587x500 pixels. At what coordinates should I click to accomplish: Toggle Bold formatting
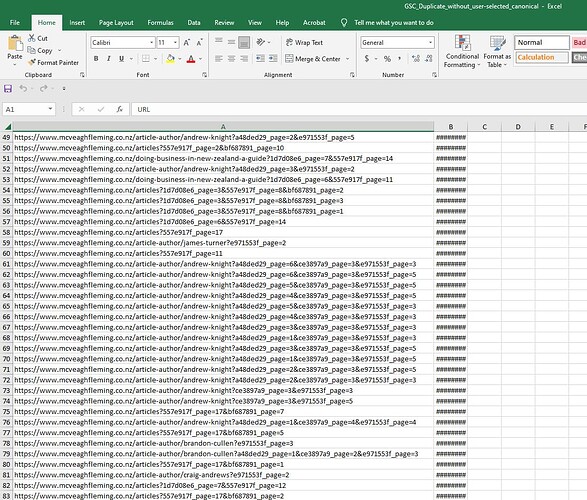point(96,59)
